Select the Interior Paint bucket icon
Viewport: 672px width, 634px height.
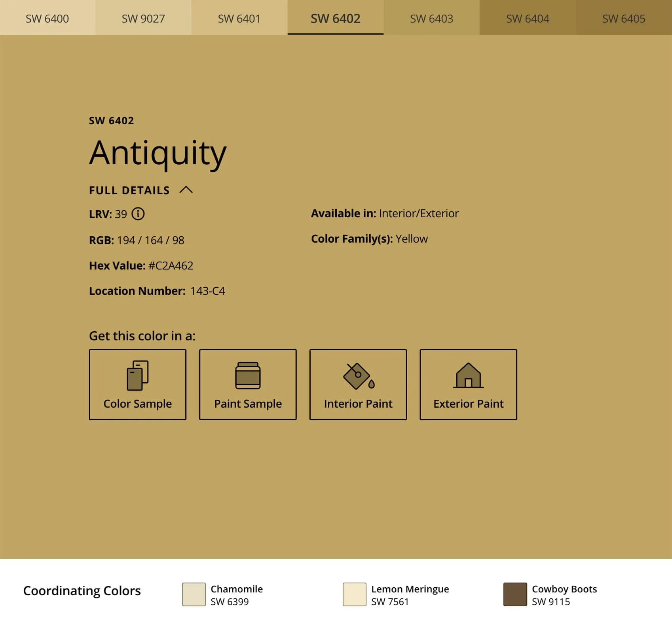(356, 374)
